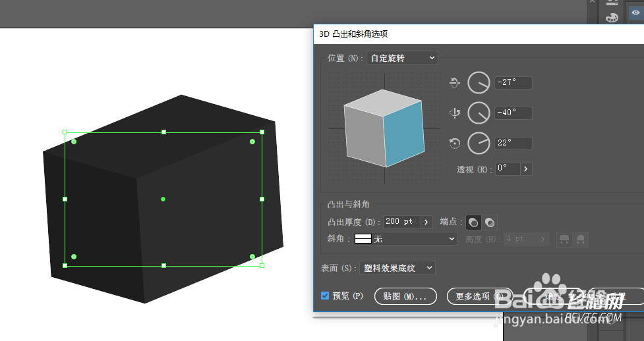The width and height of the screenshot is (644, 341).
Task: Click the Y-axis angle dial beside -40°
Action: pos(479,113)
